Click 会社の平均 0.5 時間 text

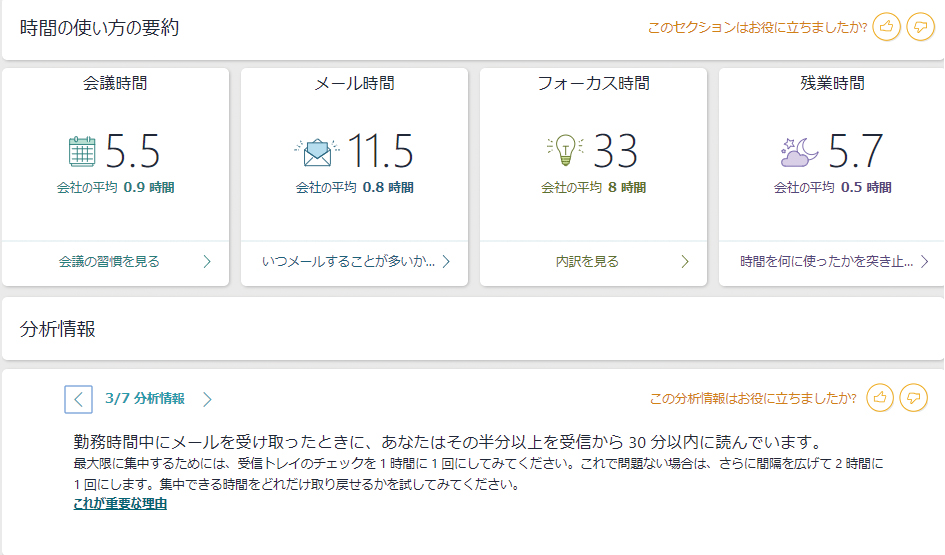pyautogui.click(x=832, y=187)
